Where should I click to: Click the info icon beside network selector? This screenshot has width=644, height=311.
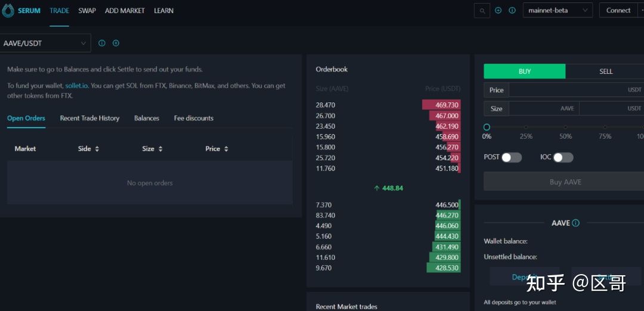pyautogui.click(x=512, y=11)
